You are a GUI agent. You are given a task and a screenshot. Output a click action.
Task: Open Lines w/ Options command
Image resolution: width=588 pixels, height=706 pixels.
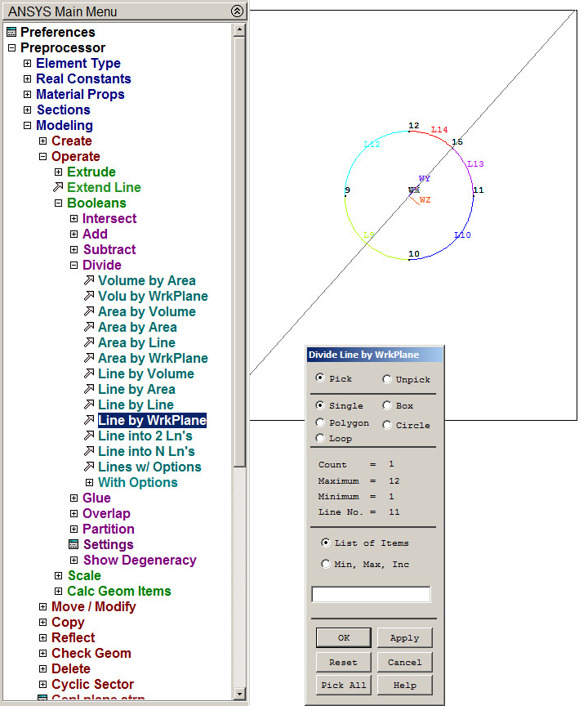click(x=149, y=467)
